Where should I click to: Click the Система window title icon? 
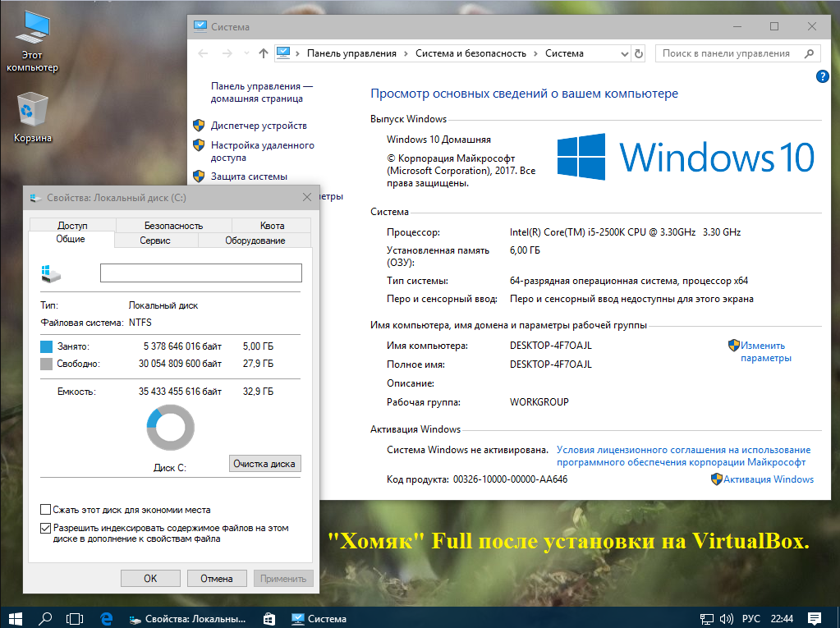coord(200,26)
